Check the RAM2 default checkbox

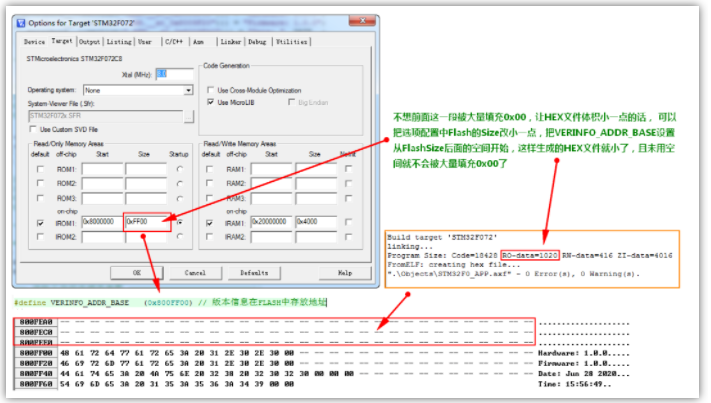tap(209, 183)
